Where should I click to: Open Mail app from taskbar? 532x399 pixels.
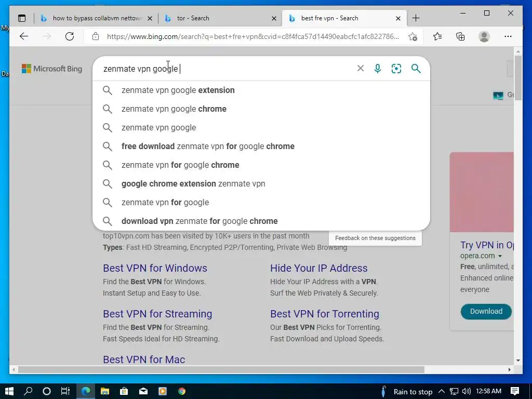tap(143, 391)
